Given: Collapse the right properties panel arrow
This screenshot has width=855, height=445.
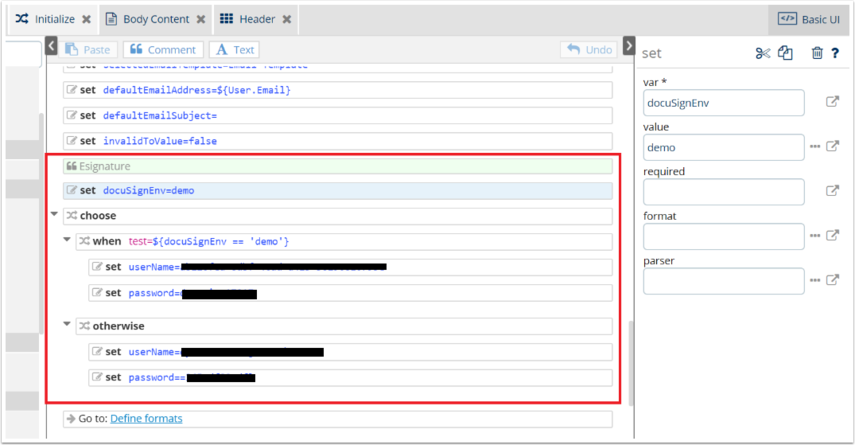Looking at the screenshot, I should click(x=628, y=46).
